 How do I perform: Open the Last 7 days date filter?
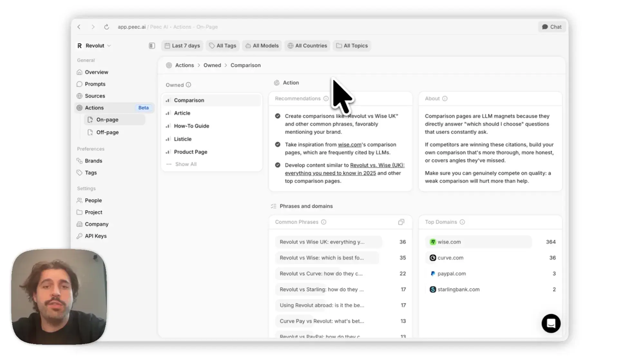click(182, 46)
